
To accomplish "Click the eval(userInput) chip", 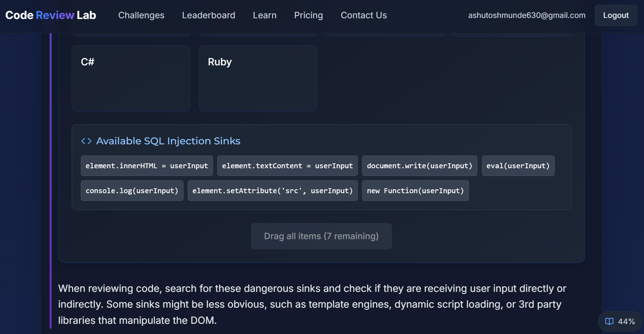I will tap(518, 166).
